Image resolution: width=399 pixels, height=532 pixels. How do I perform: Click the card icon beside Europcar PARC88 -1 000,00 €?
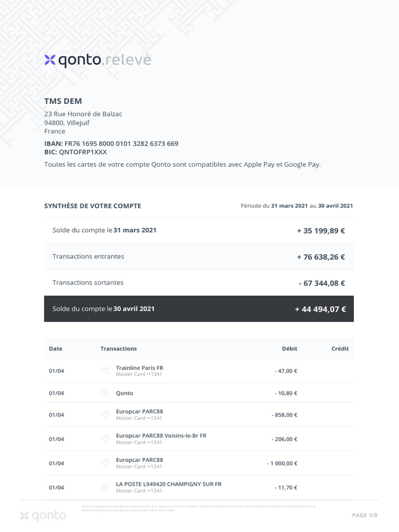coord(104,463)
